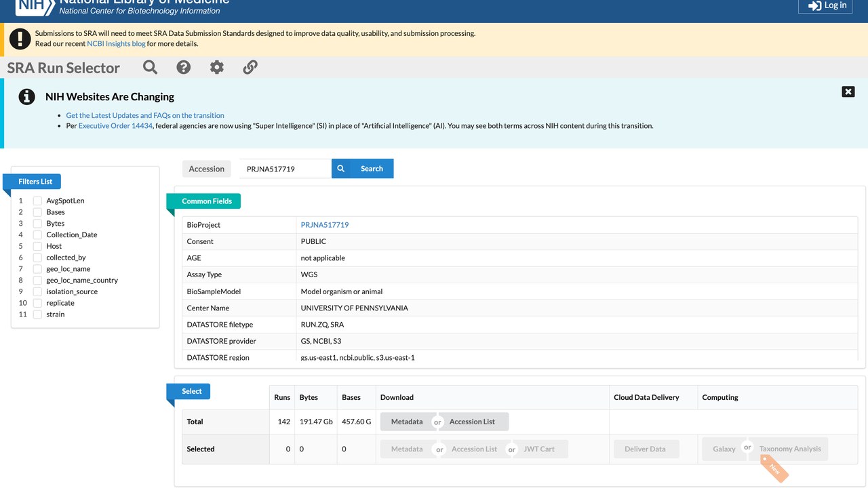The image size is (868, 488).
Task: Click Accession List in the Selected row
Action: click(x=475, y=449)
